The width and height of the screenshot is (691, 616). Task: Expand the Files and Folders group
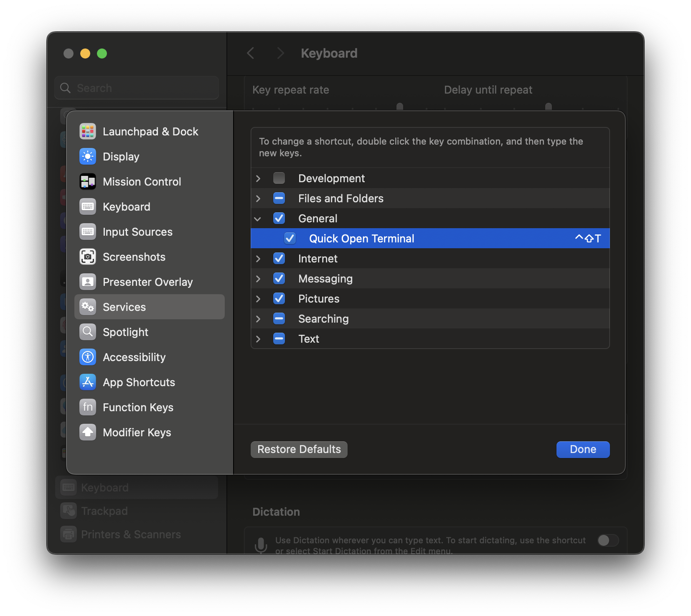(258, 199)
